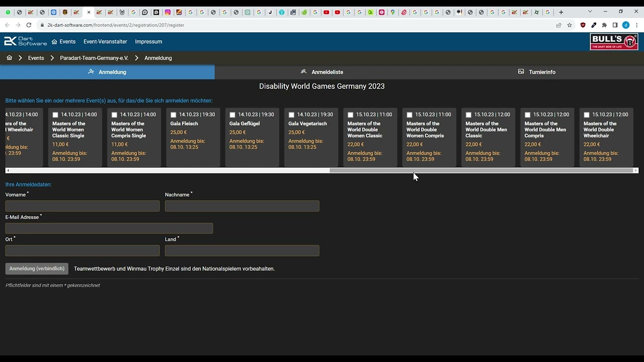Screen dimensions: 644x362
Task: Open the extensions puzzle menu
Action: (604, 25)
